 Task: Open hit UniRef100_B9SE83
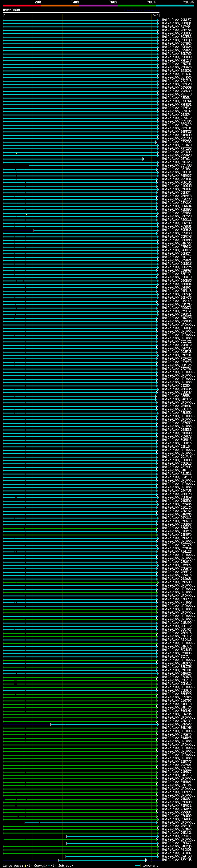[x=176, y=37]
